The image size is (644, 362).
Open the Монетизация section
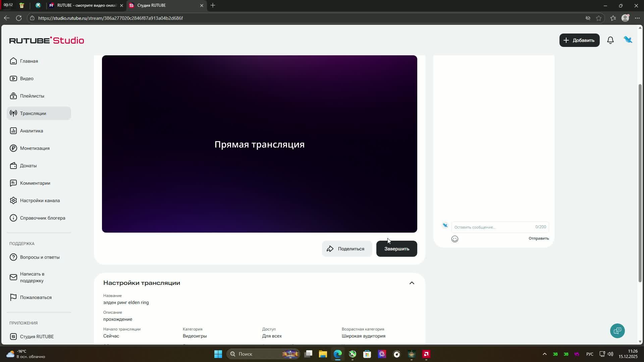35,148
